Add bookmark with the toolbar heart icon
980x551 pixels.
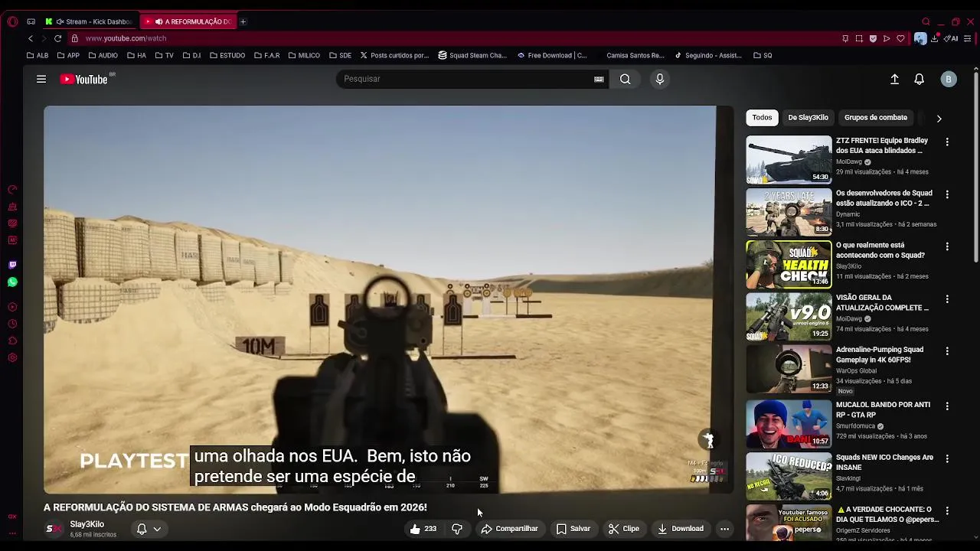click(900, 38)
